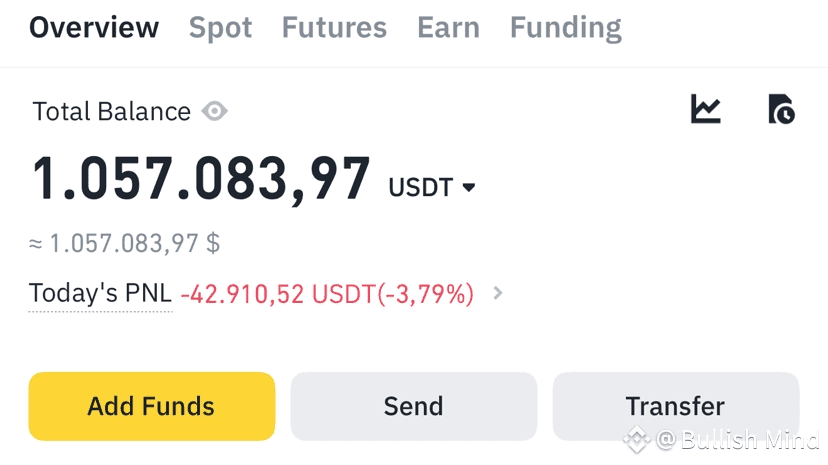Click the Binance logo watermark icon
Screen dimensions: 828x465
coord(637,439)
